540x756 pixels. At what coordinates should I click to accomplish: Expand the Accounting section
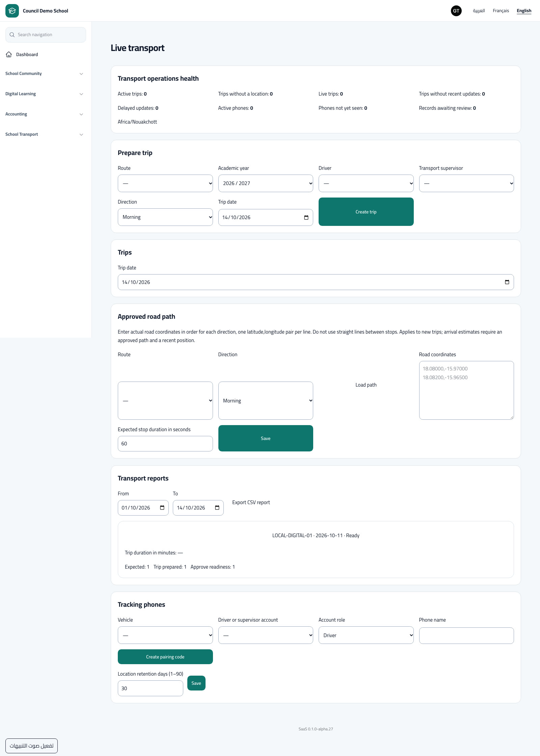pyautogui.click(x=44, y=114)
